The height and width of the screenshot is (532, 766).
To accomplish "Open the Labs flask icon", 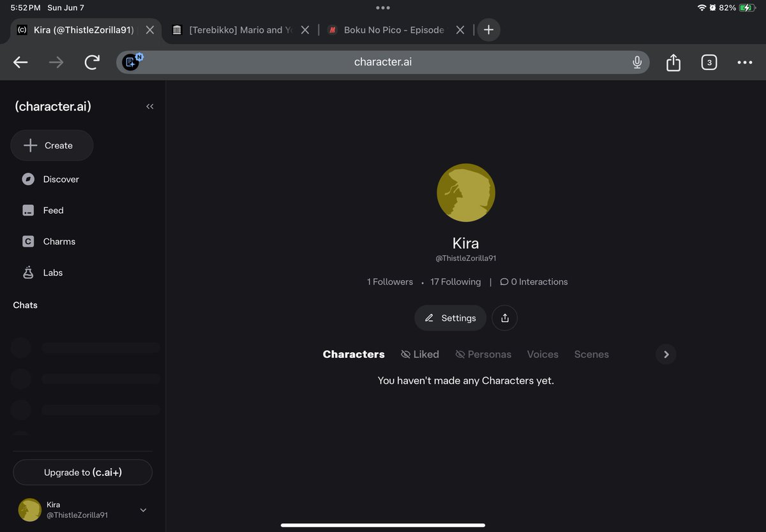I will pos(28,272).
